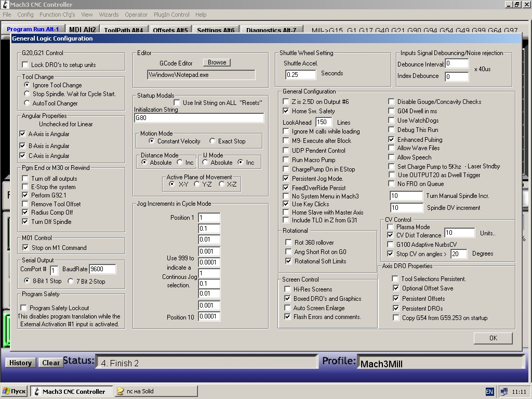Image resolution: width=532 pixels, height=399 pixels.
Task: Select Ignore Tool Change option
Action: [x=27, y=85]
